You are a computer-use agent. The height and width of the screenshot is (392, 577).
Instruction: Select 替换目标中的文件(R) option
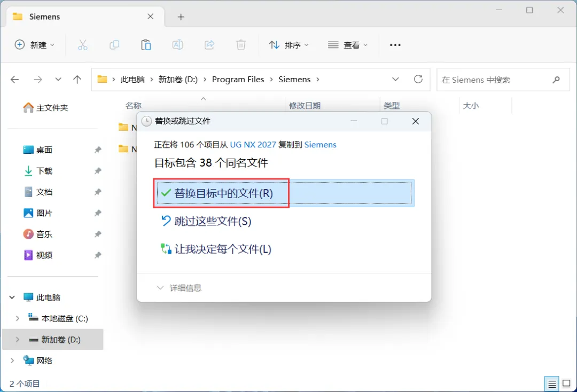tap(284, 193)
